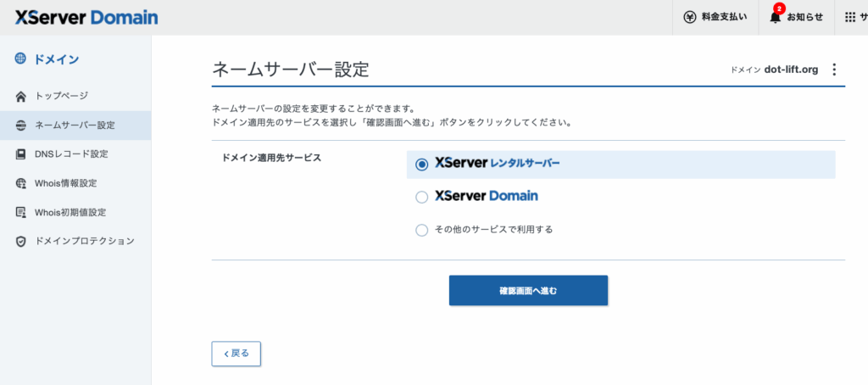Open ネームサーバー設定 in the sidebar
Screen dimensions: 868x385
coord(75,126)
